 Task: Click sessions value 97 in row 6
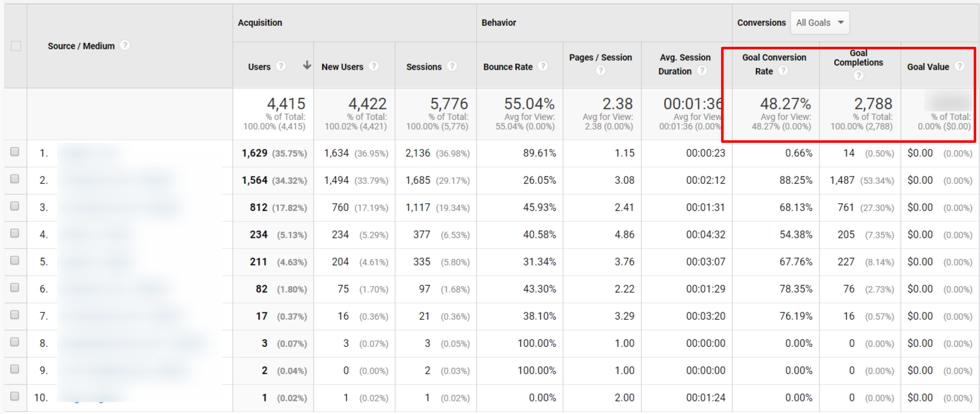pos(424,289)
